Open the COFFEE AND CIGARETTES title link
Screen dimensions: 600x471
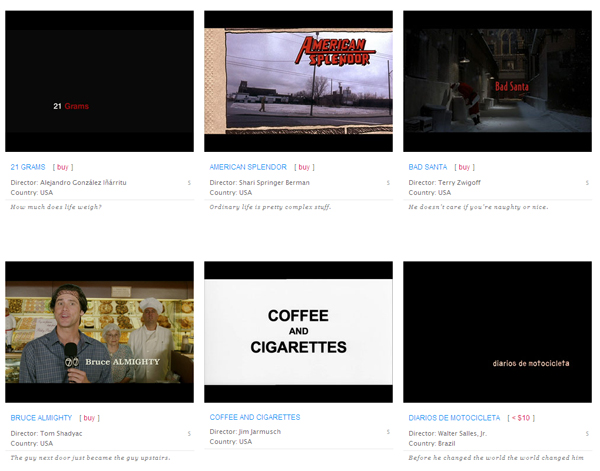point(254,417)
